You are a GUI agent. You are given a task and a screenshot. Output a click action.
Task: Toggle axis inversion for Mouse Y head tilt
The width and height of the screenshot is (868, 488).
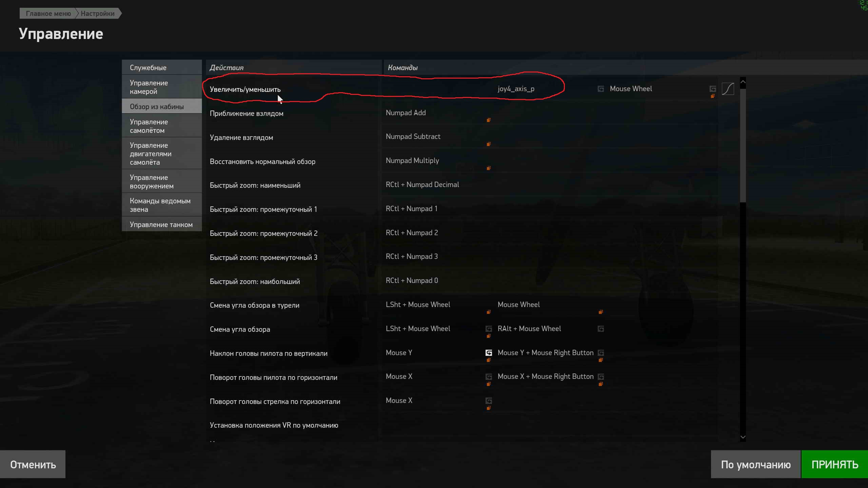coord(489,353)
